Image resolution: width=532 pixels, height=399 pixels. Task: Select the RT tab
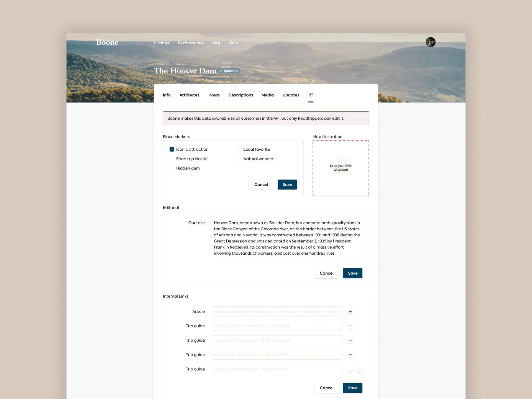(311, 95)
